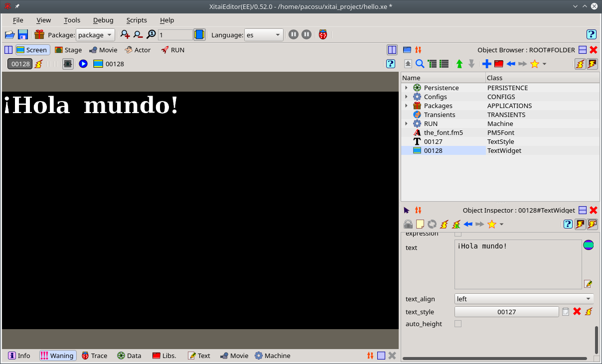Click the zoom in magnifier icon
Screen dimensions: 602x364
click(125, 35)
